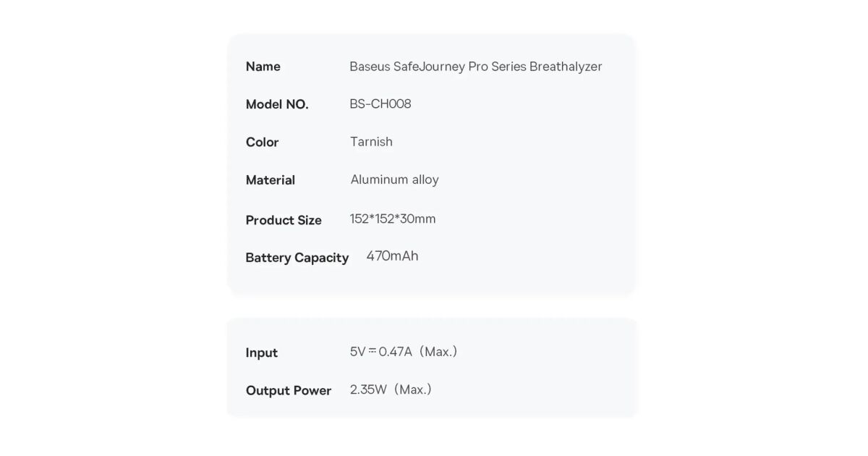Select the Baseus SafeJourney Pro Series Breathalyzer text
868x456 pixels.
[x=475, y=67]
